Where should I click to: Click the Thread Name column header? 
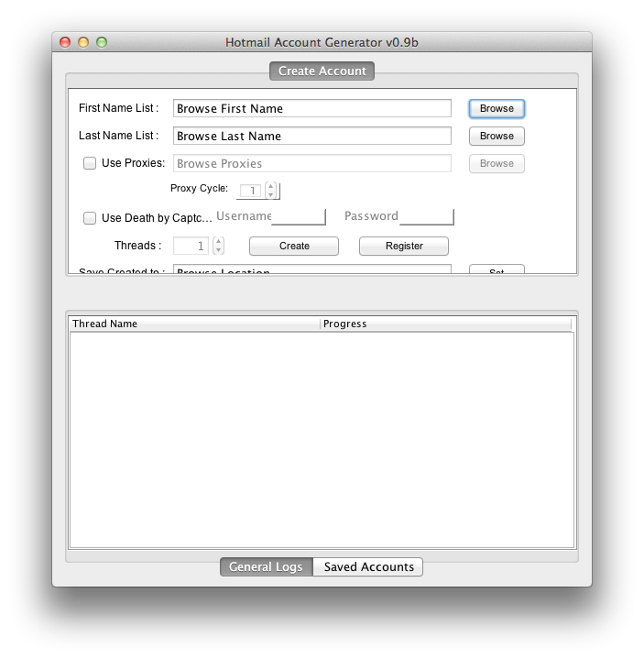click(195, 324)
